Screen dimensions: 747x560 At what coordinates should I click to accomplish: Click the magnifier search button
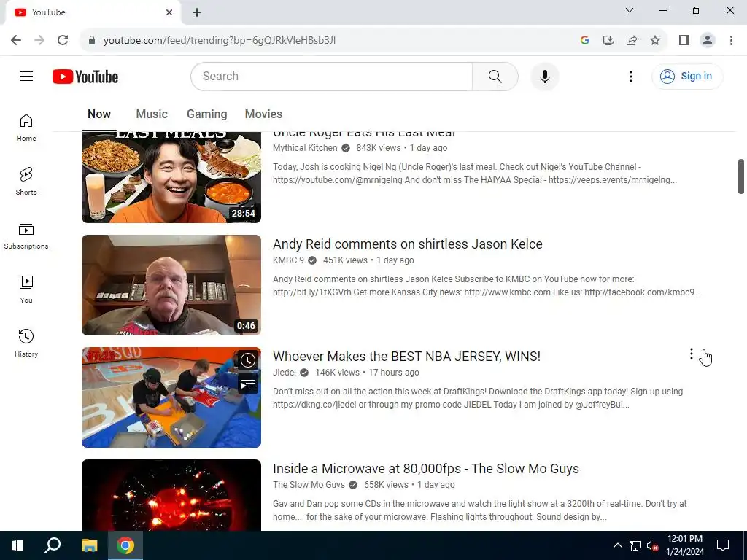point(495,76)
